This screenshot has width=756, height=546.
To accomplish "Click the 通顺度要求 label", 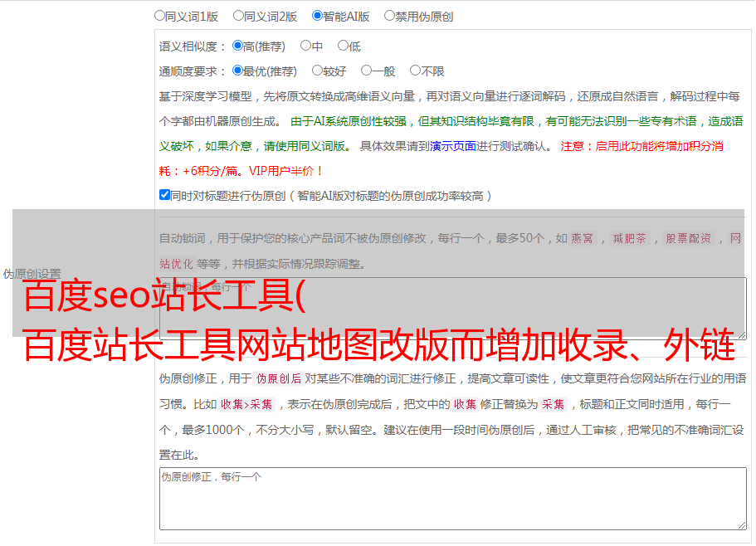I will (192, 71).
